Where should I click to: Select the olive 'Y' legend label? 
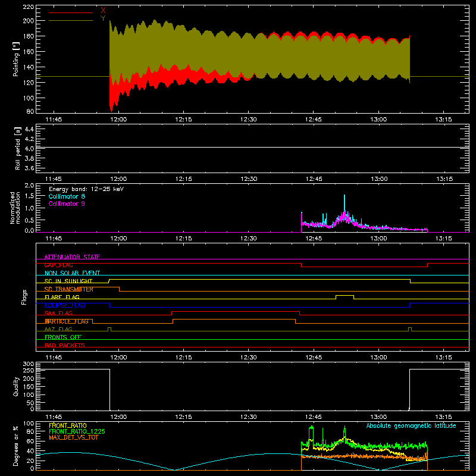tap(103, 18)
